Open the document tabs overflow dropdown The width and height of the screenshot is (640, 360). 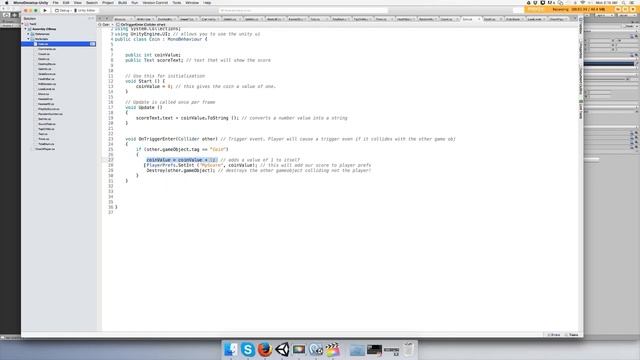(x=575, y=19)
